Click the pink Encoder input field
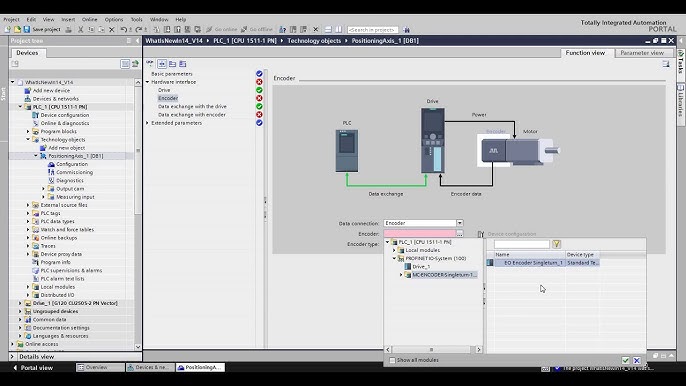This screenshot has height=386, width=686. click(x=420, y=234)
